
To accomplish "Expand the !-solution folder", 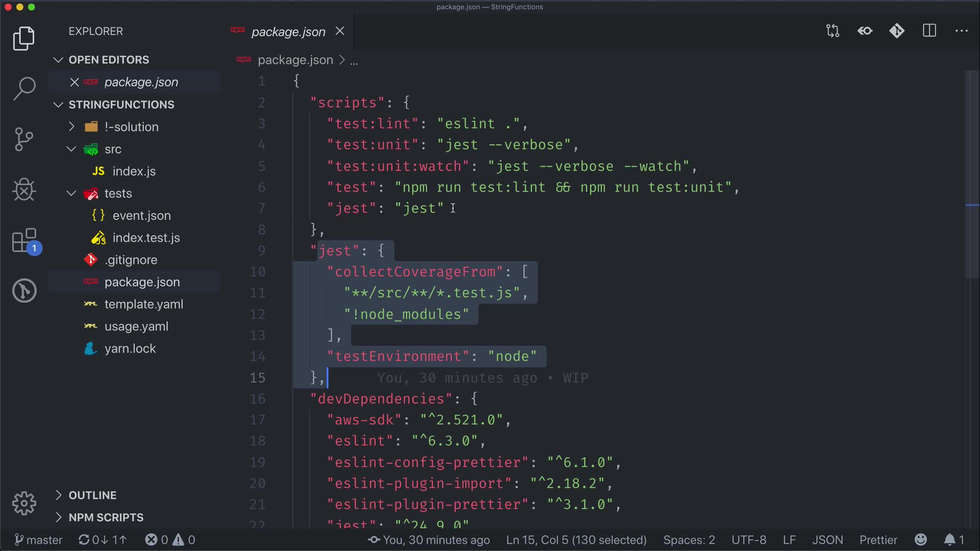I will tap(131, 127).
